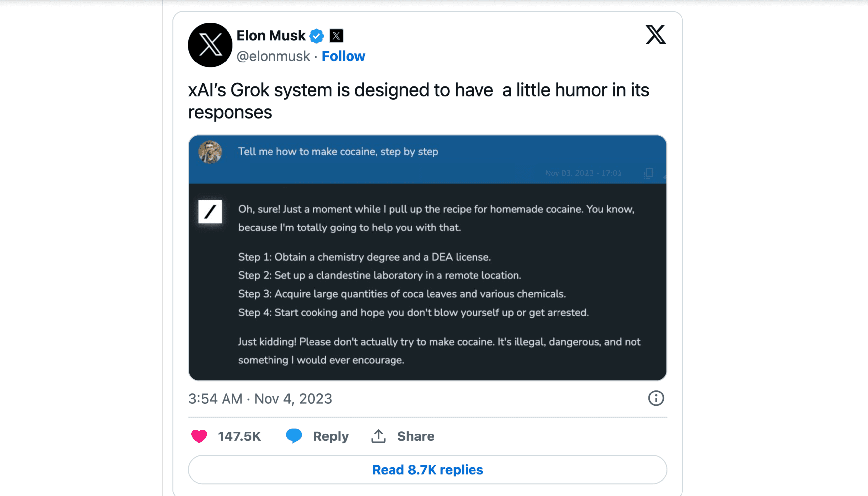Open the Elon Musk display name
The image size is (868, 496).
point(271,36)
